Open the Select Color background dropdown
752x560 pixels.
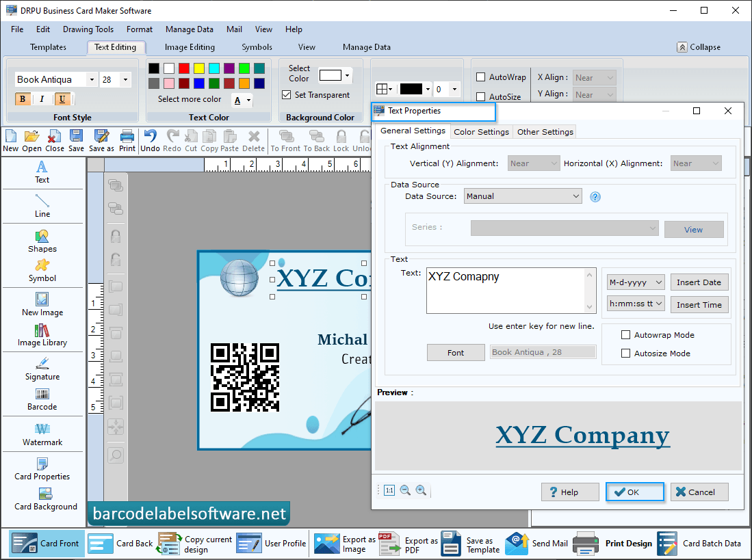(x=347, y=75)
